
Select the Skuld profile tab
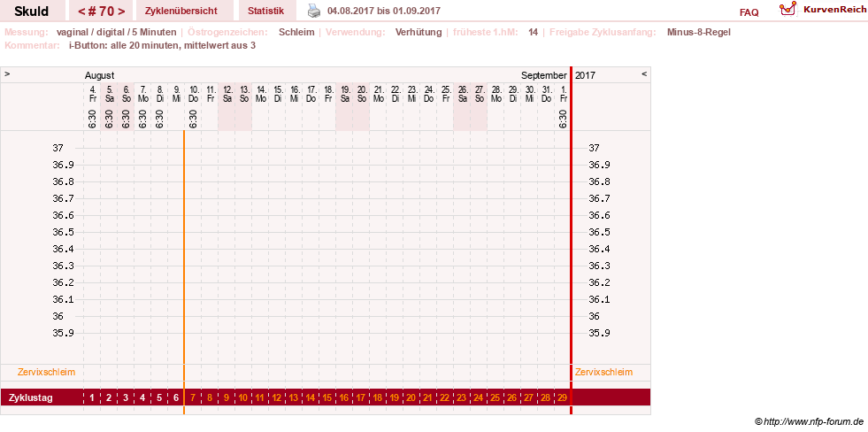[32, 12]
